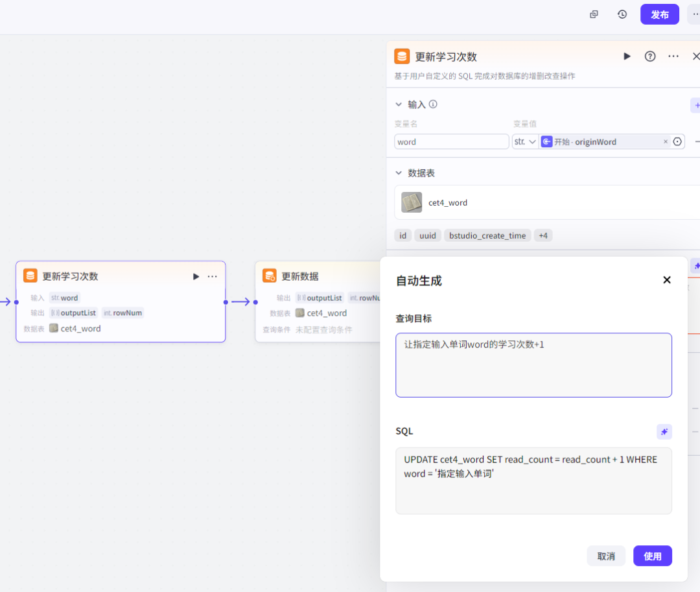Edit the 查询目标 description text
Viewport: 700px width, 592px height.
[533, 364]
